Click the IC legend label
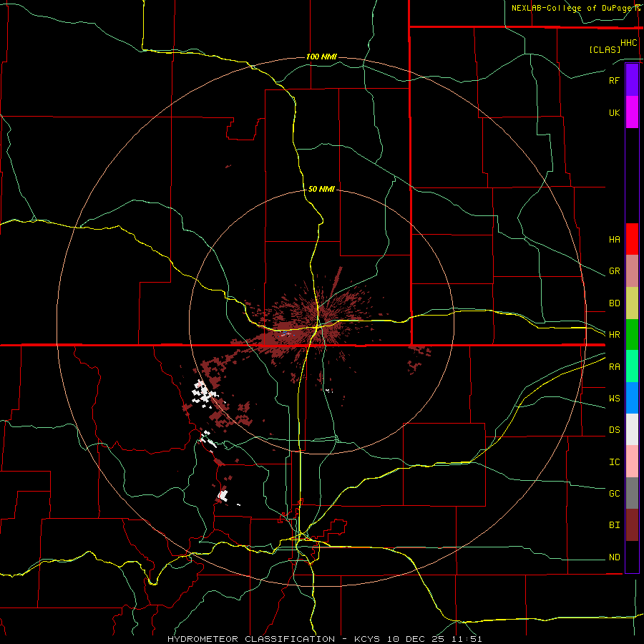The width and height of the screenshot is (644, 644). tap(614, 462)
